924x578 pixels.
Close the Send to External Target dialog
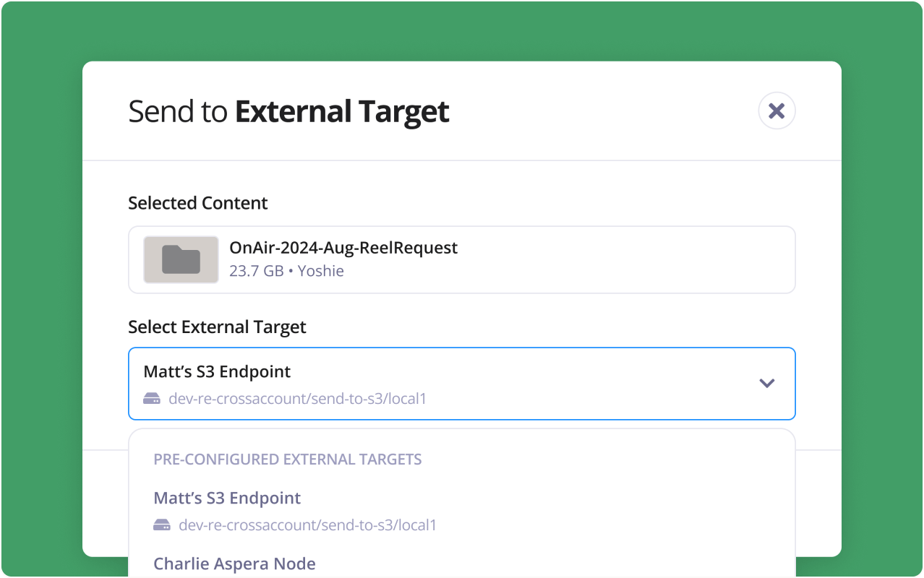pos(777,111)
